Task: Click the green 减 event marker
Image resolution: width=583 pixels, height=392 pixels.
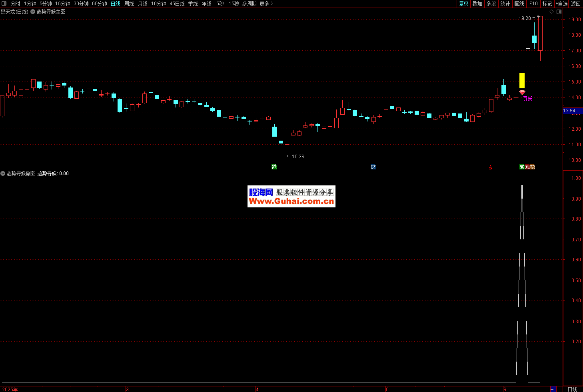Action: point(522,167)
